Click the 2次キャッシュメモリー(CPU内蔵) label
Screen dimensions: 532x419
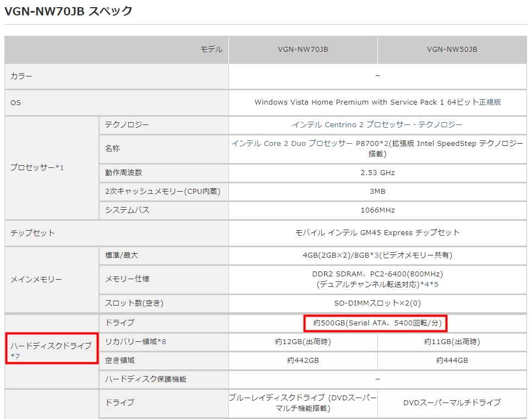click(163, 192)
